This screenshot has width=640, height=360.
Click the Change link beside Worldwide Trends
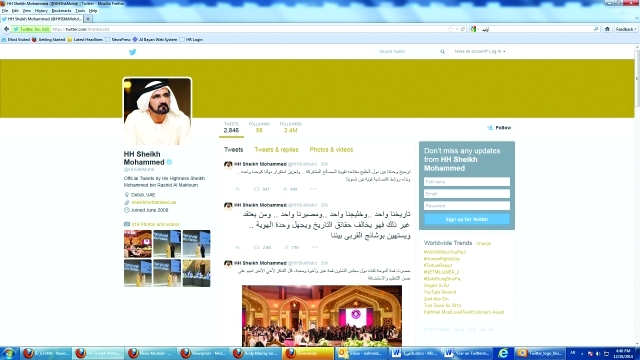click(x=483, y=243)
